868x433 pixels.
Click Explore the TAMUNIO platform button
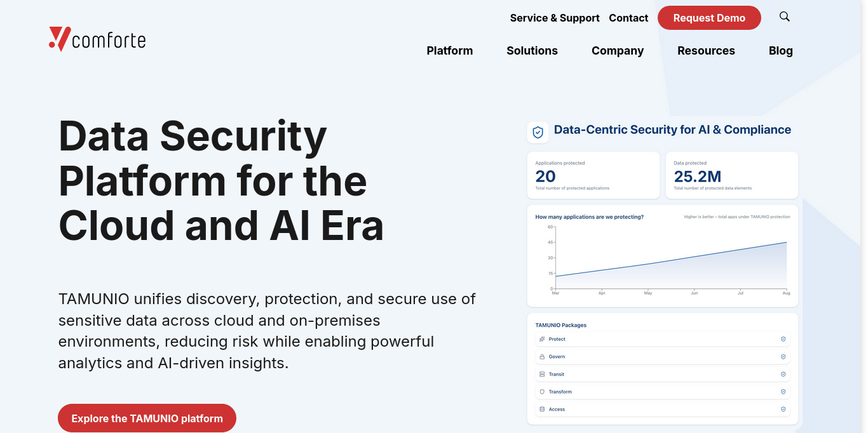point(147,418)
